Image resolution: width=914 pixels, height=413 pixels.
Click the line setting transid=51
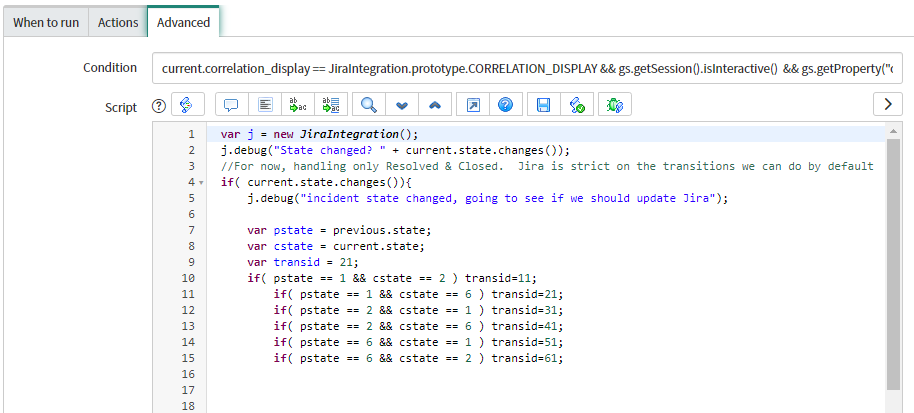click(x=419, y=341)
